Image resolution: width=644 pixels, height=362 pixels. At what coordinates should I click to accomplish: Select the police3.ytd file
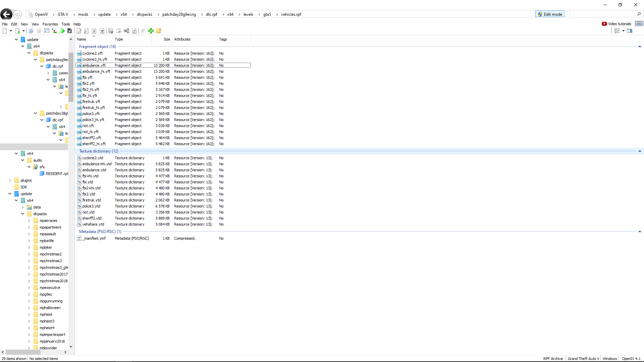(91, 206)
